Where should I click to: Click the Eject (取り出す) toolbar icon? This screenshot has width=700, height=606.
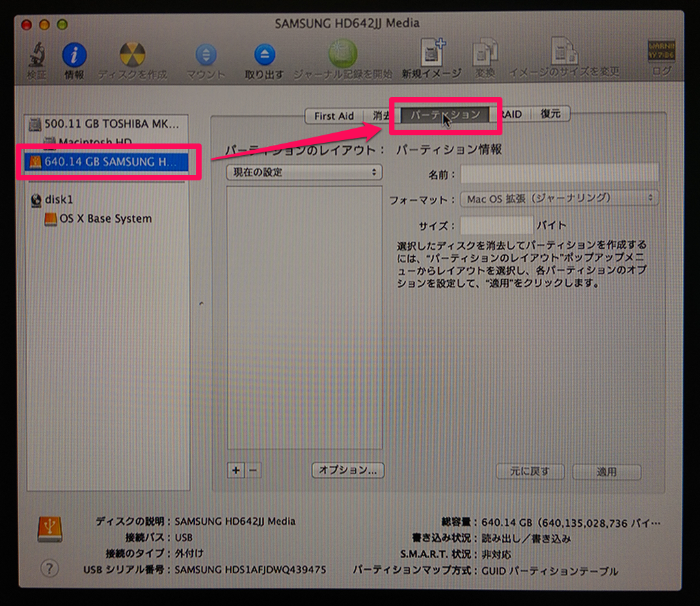pos(265,55)
